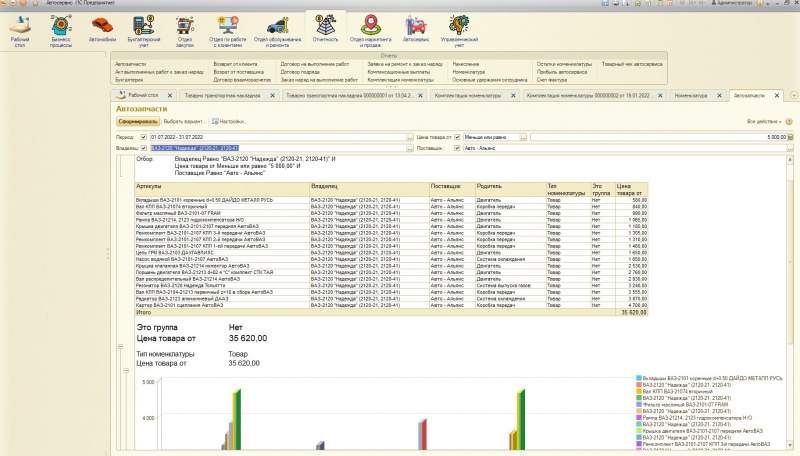Toggle the Поставщик filter checkbox
The image size is (800, 456).
click(457, 148)
